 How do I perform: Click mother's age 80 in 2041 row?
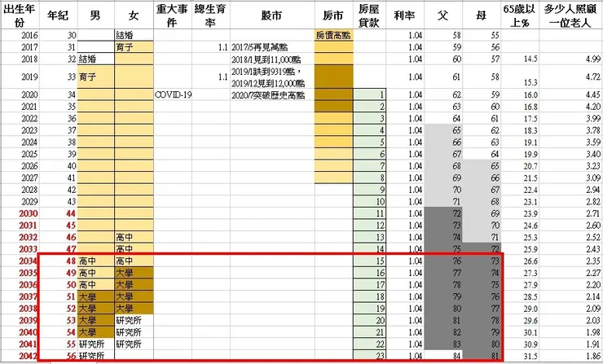(481, 344)
